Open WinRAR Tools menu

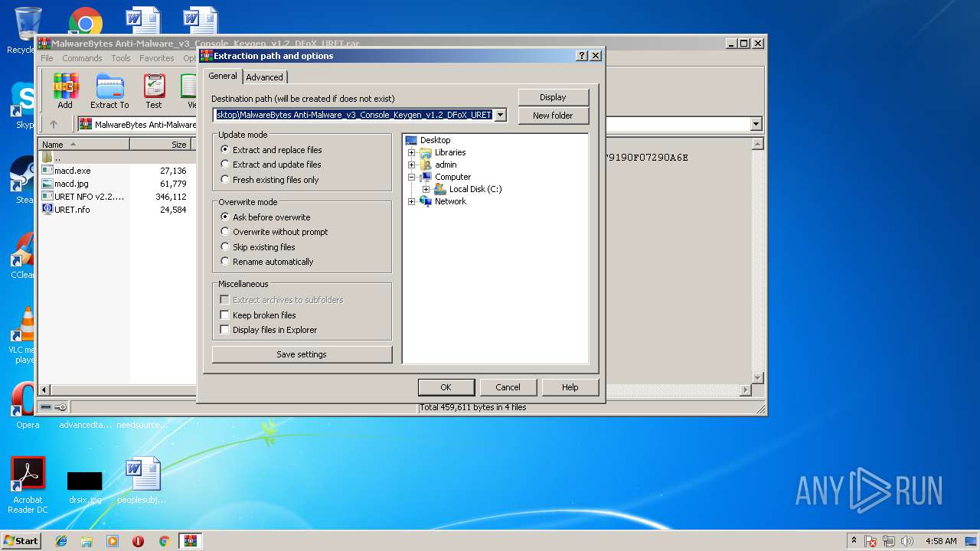click(121, 58)
